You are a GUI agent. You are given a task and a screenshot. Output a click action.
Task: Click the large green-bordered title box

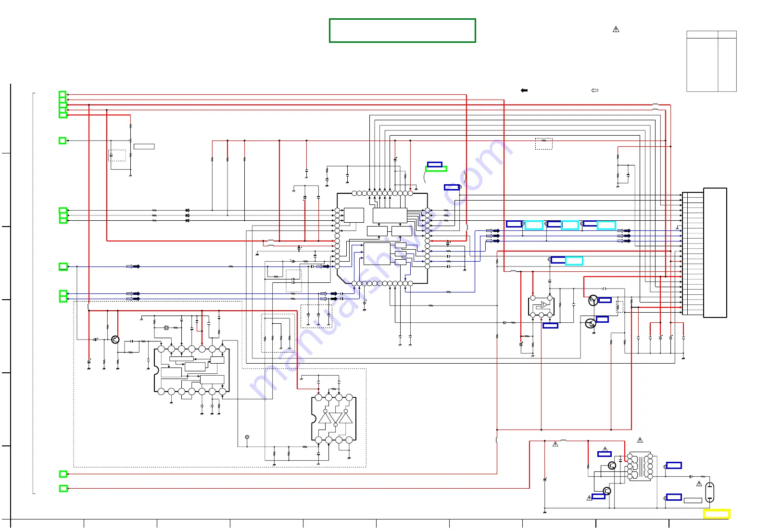(403, 31)
